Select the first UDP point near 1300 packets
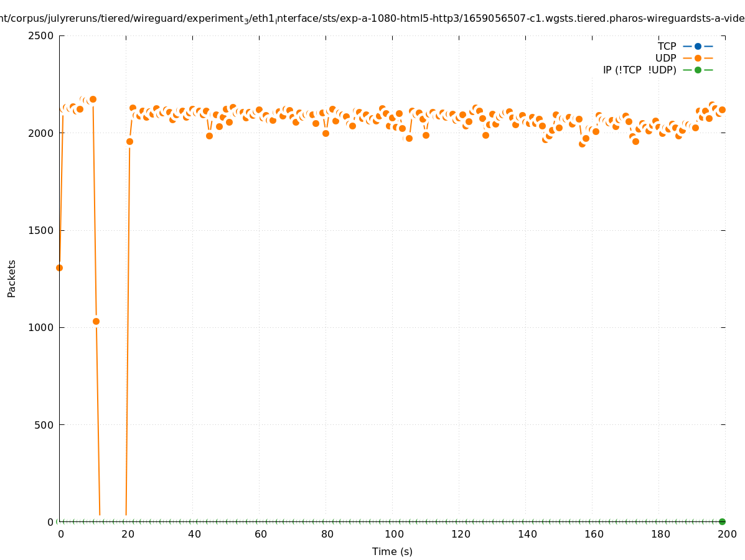This screenshot has width=745, height=560. tap(59, 268)
